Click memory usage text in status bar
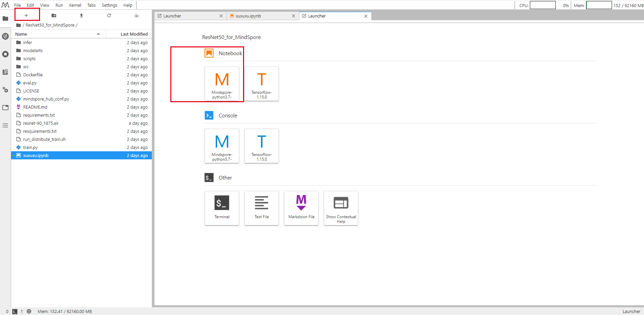Screen dimensions: 644x315 pos(65,312)
